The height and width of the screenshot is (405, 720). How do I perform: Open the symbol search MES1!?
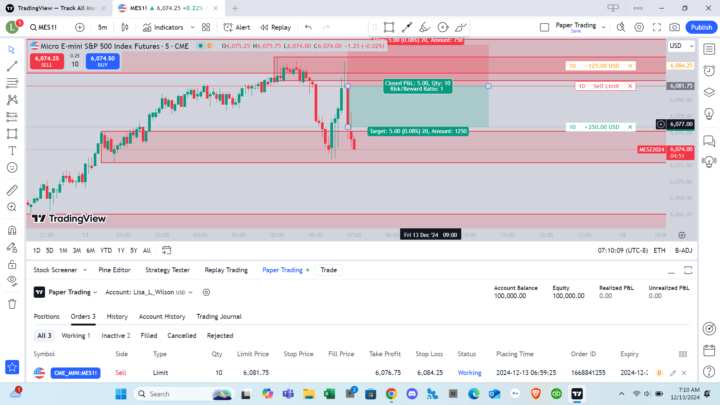click(44, 28)
